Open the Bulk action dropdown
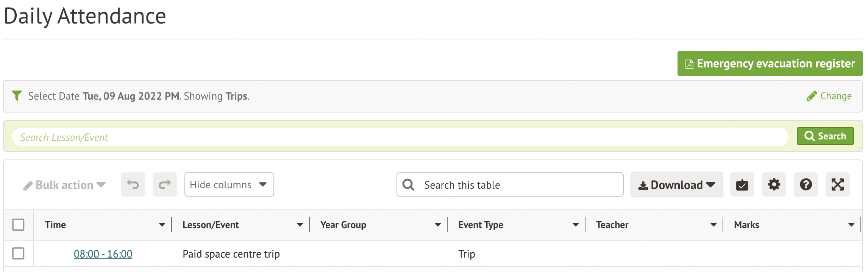The height and width of the screenshot is (272, 868). (64, 185)
